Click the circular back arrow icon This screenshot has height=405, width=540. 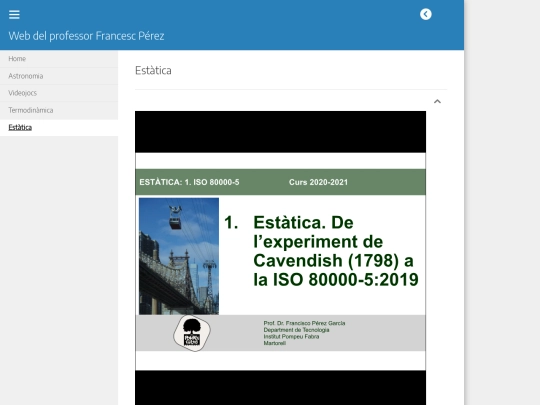click(x=426, y=14)
